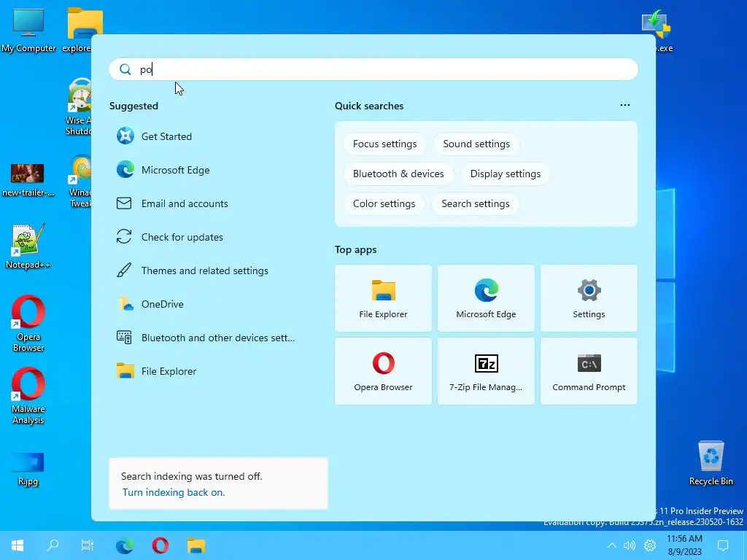
Task: Click the Sound settings quick search
Action: tap(476, 144)
